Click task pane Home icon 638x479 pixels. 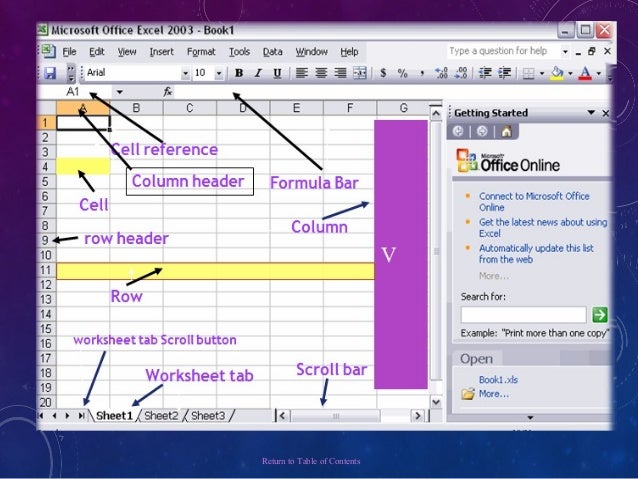[507, 131]
